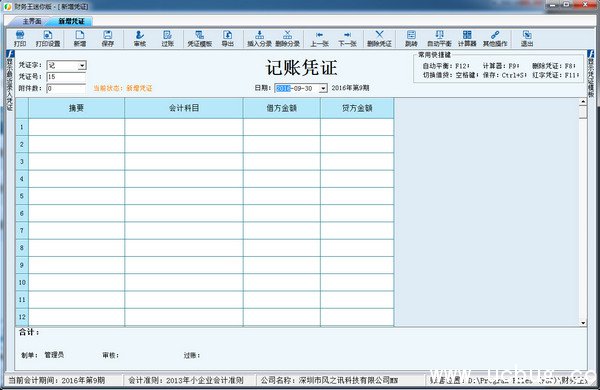Open 打印设置 (Print Settings)

point(48,39)
